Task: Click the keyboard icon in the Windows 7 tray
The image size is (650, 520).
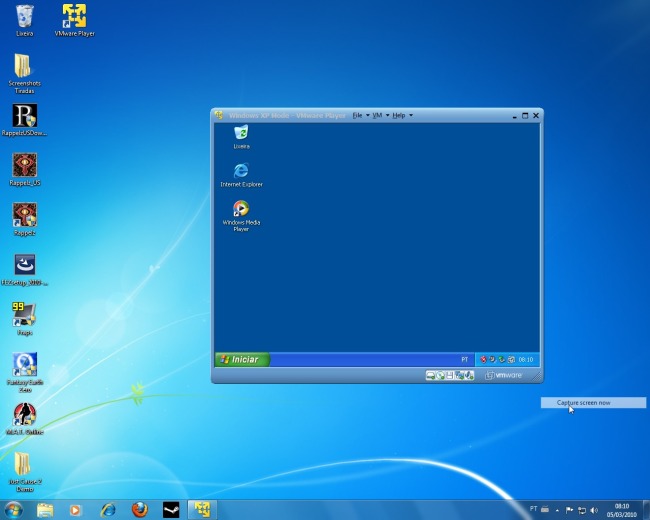Action: click(x=545, y=509)
